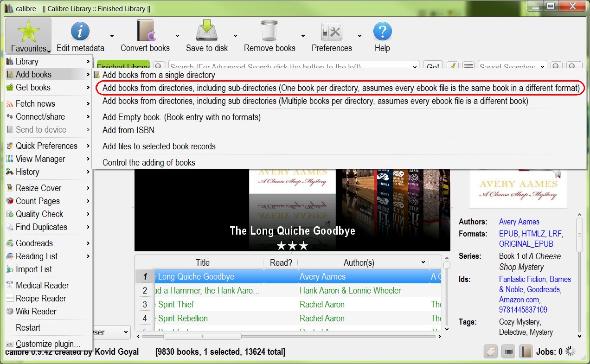Choose Customize plugin... menu entry

[48, 344]
